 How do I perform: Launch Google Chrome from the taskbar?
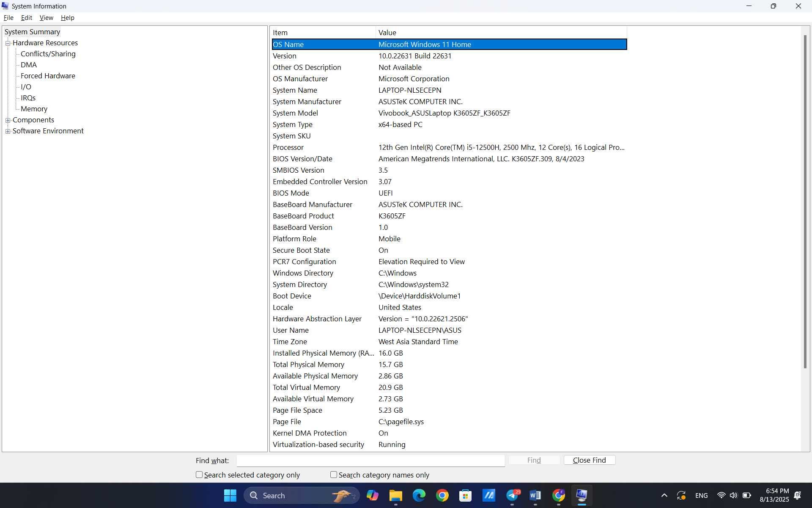point(442,495)
